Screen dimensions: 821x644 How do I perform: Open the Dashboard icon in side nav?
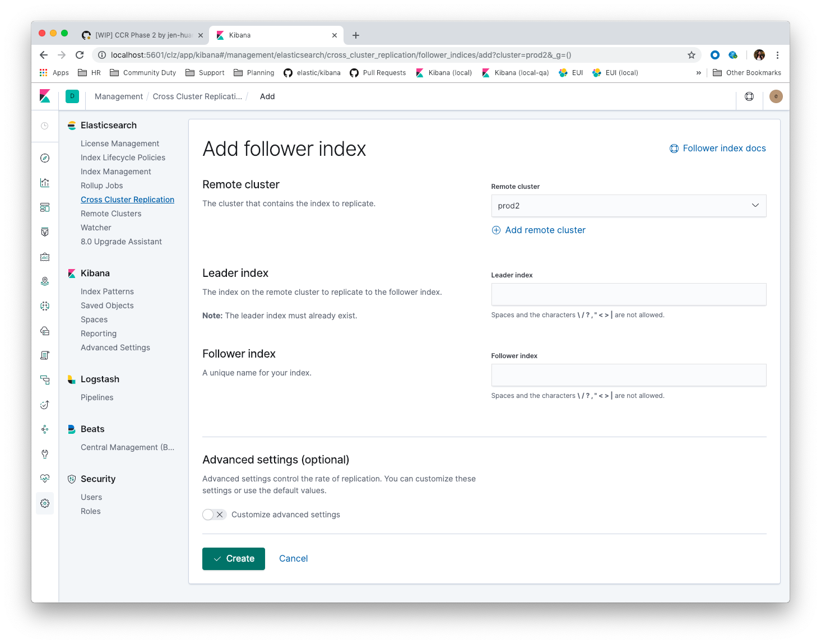(x=45, y=207)
